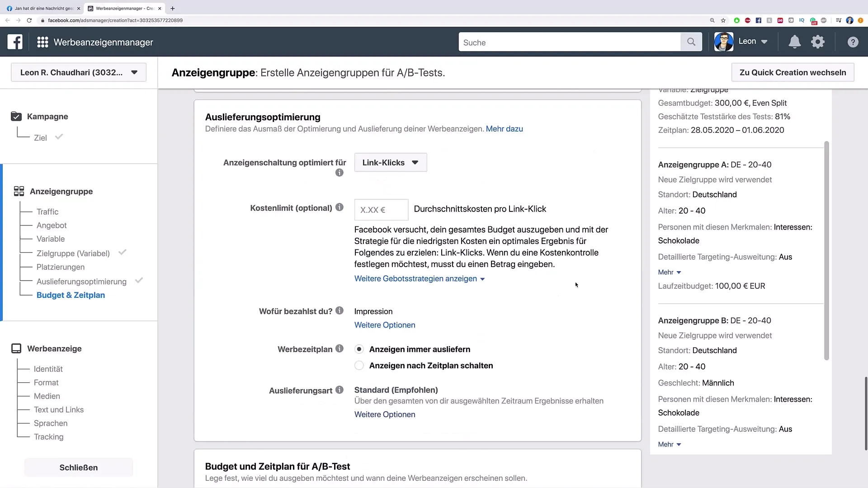The width and height of the screenshot is (868, 488).
Task: Bookmark page with star icon
Action: click(x=723, y=20)
